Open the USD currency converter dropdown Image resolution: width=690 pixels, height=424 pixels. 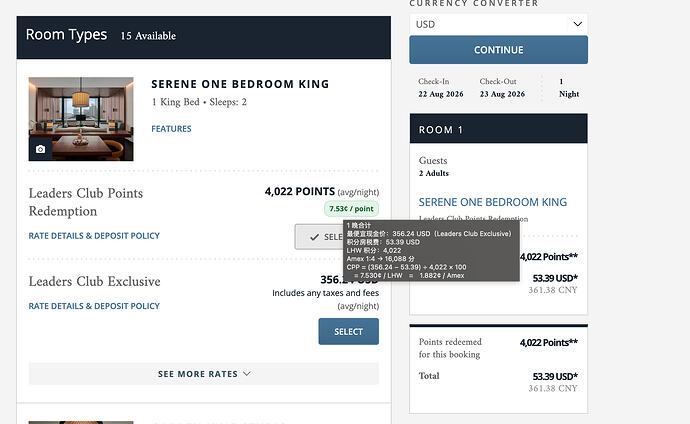coord(498,24)
